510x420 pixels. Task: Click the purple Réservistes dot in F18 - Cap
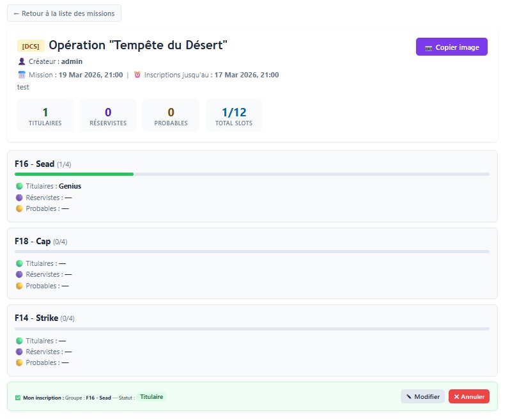[19, 274]
